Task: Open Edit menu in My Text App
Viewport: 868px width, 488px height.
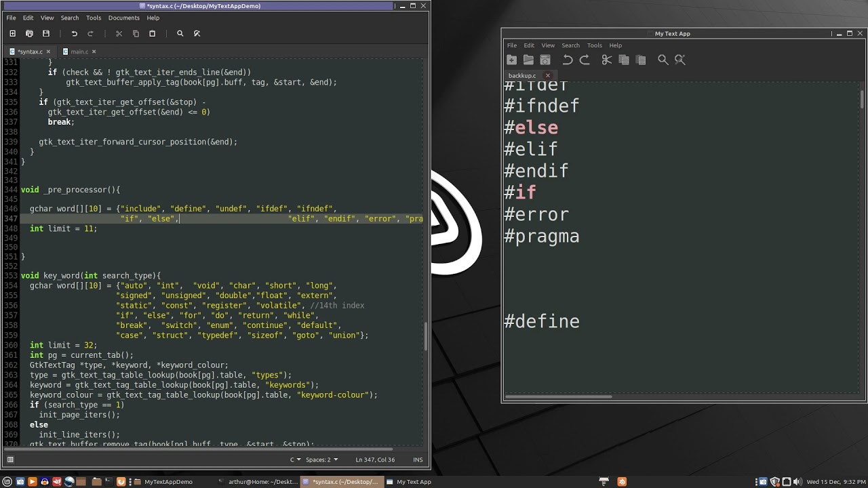Action: tap(529, 45)
